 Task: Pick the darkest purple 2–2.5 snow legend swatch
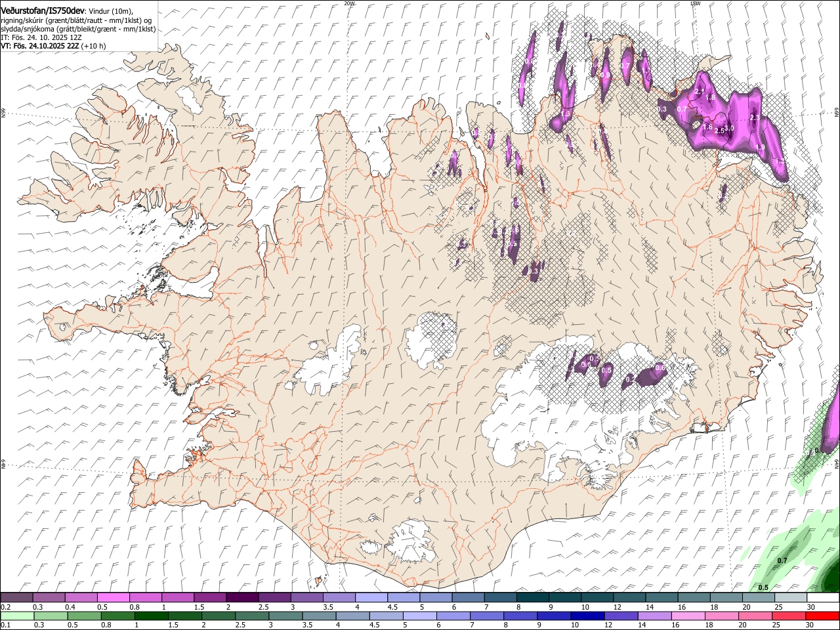[242, 598]
